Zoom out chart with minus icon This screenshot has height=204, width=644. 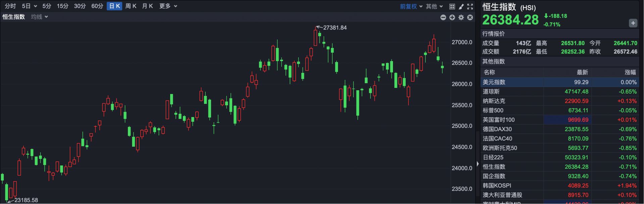(x=443, y=17)
